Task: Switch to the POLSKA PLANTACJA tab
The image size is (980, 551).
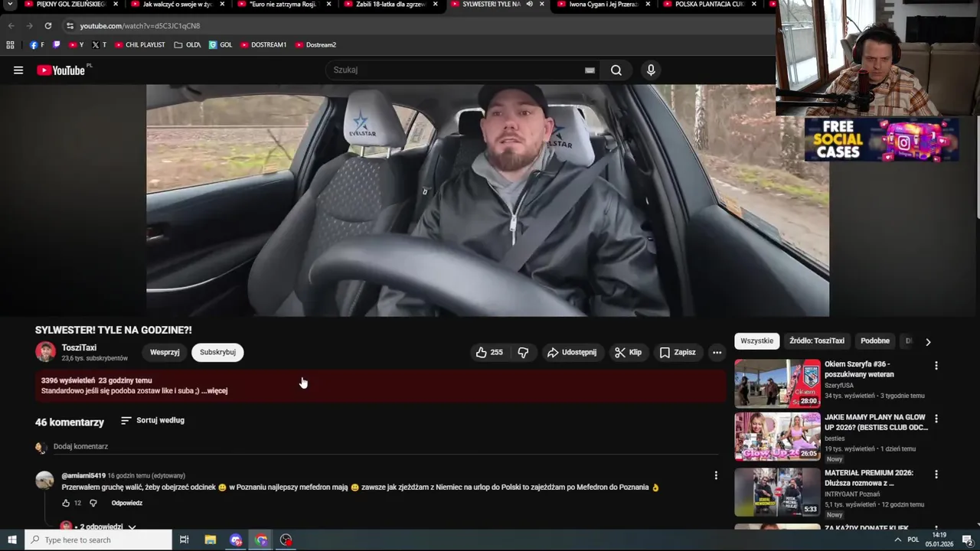Action: (710, 4)
